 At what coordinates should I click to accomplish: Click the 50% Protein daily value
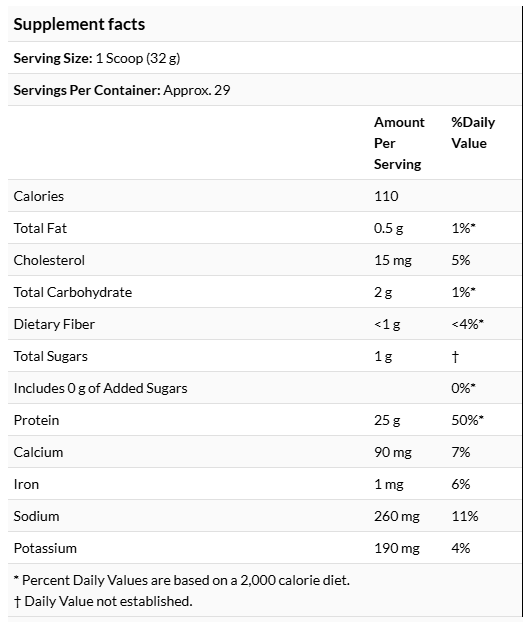(x=468, y=420)
